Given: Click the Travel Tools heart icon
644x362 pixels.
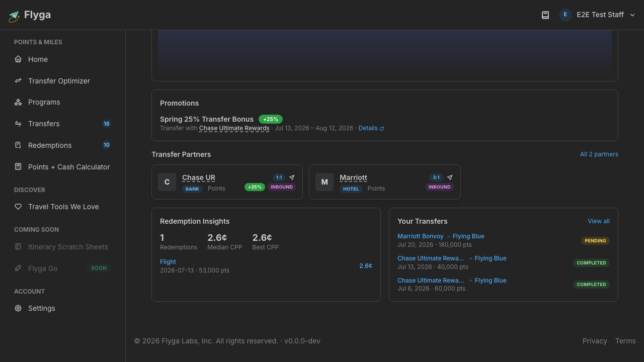Looking at the screenshot, I should coord(18,207).
